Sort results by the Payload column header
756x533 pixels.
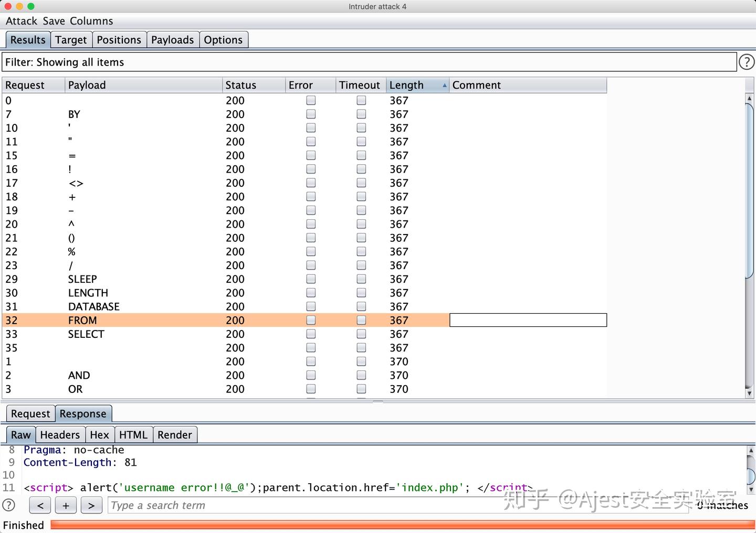(x=143, y=85)
